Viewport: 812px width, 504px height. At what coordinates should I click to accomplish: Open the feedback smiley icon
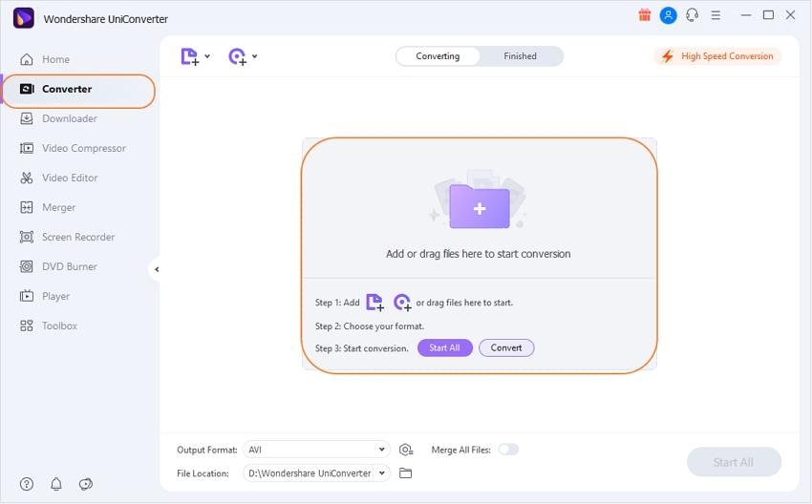pos(86,484)
